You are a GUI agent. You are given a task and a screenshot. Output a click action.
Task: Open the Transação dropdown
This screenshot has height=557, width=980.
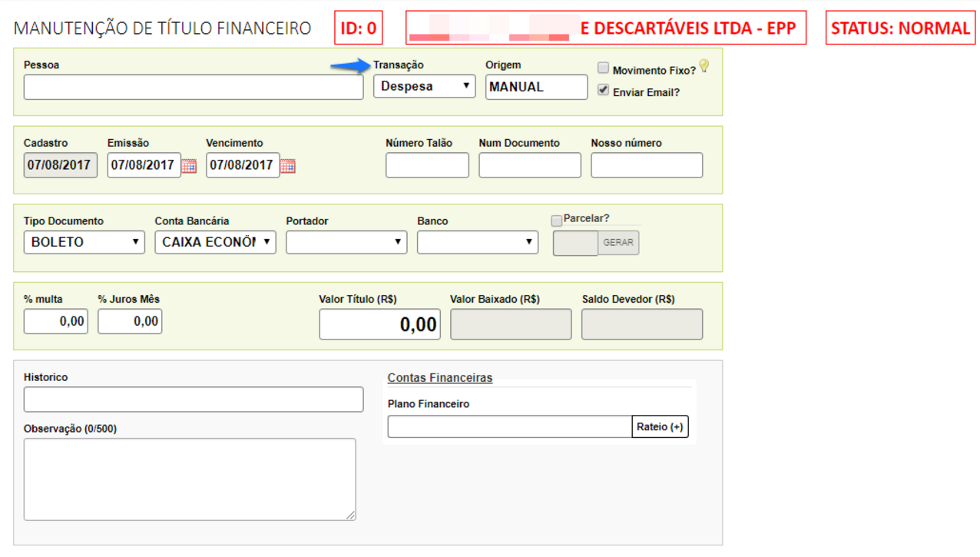tap(425, 86)
